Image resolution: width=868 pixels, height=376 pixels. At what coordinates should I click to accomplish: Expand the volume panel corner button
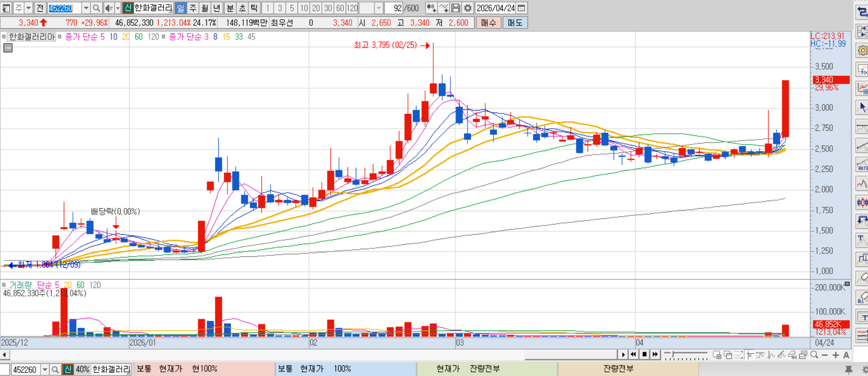[847, 283]
